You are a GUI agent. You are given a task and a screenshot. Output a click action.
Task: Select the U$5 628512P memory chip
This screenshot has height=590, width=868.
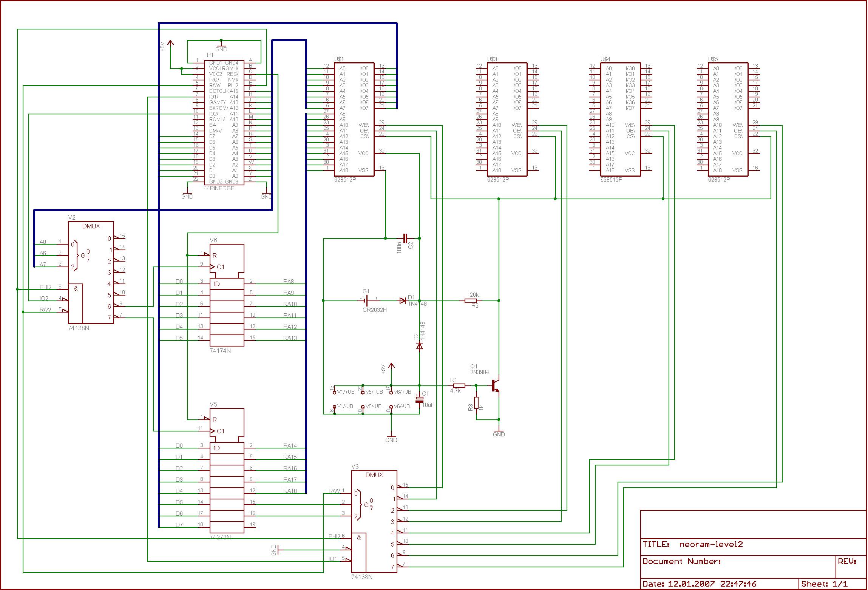[728, 119]
